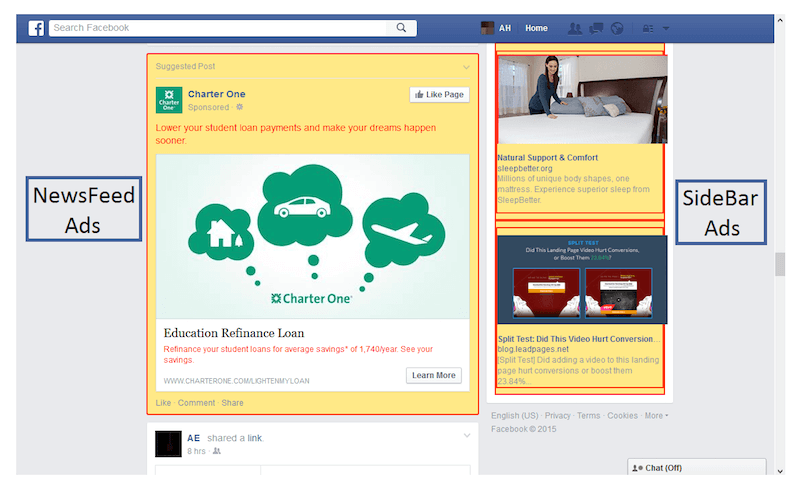This screenshot has height=489, width=800.
Task: Open the account dropdown arrow in top bar
Action: 666,29
